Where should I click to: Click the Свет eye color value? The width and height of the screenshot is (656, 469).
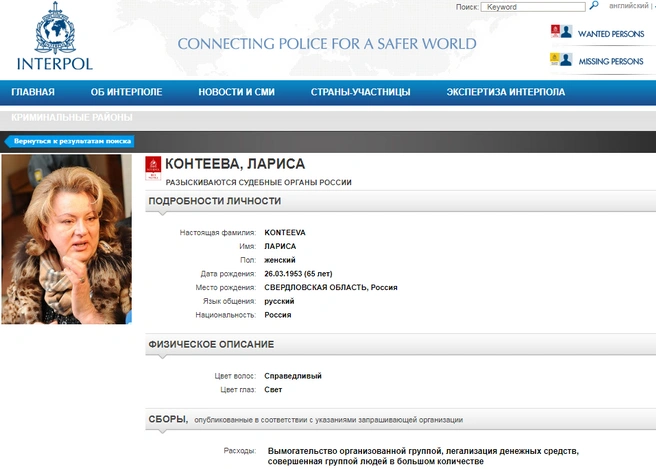[x=273, y=390]
